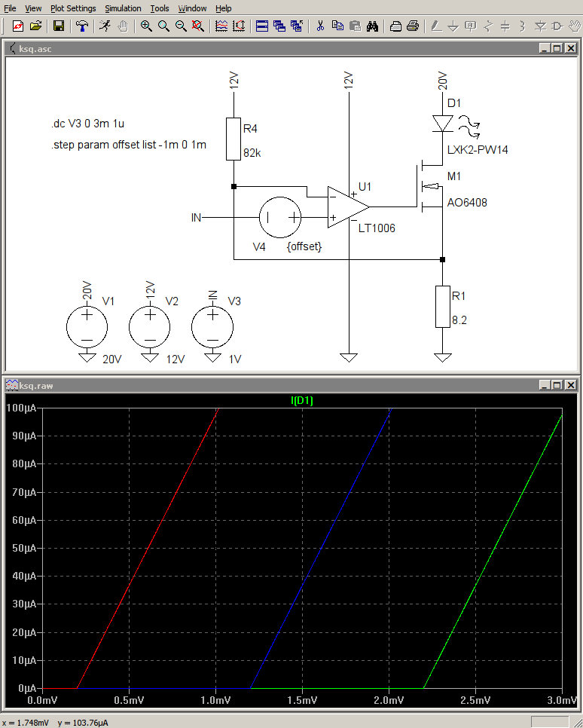Image resolution: width=583 pixels, height=728 pixels.
Task: Select the V3 1V voltage source
Action: [212, 327]
